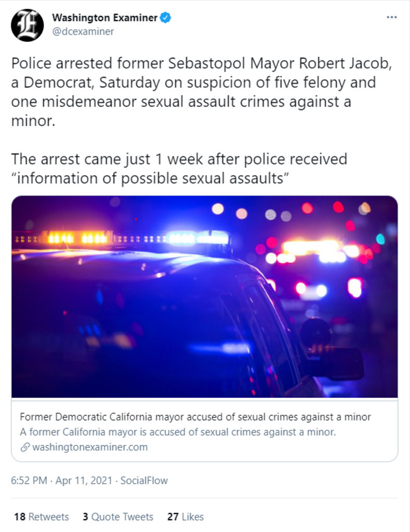This screenshot has width=410, height=532.
Task: View the 18 Retweets list
Action: [42, 517]
